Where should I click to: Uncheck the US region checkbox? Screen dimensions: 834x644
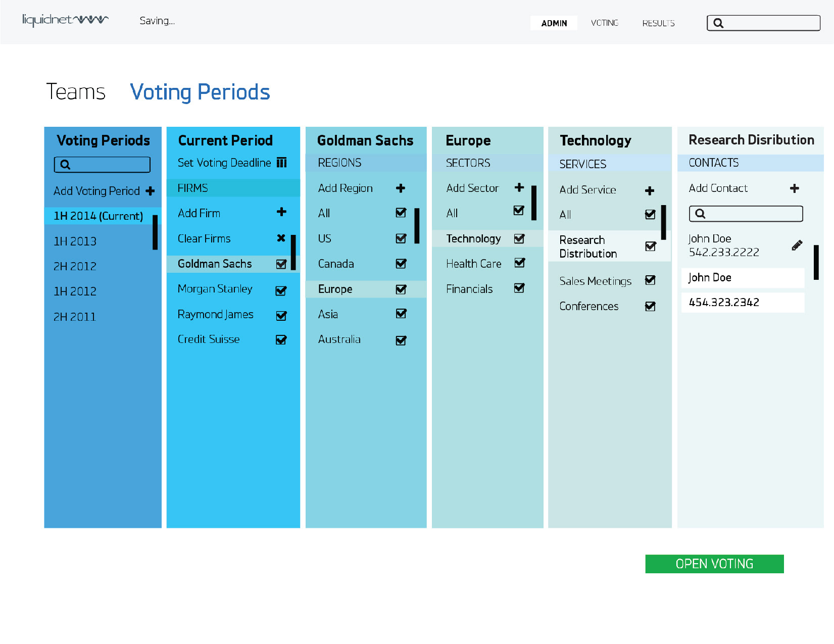click(401, 238)
